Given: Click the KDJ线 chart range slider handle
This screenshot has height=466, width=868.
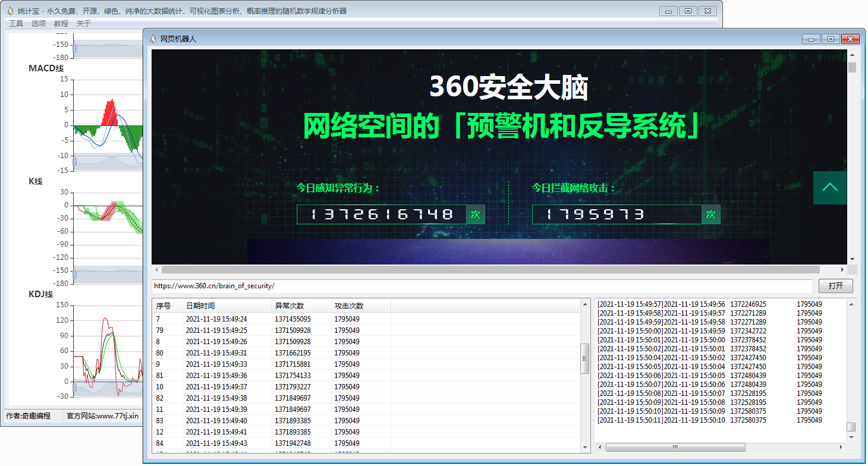Looking at the screenshot, I should point(74,387).
